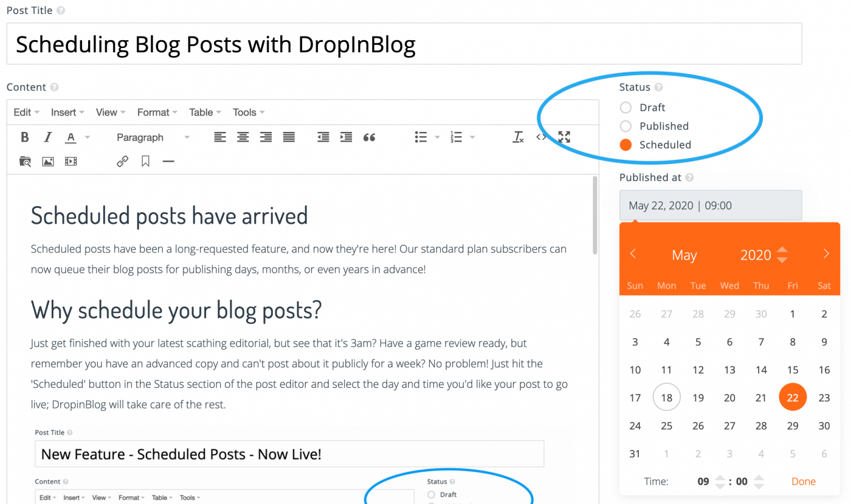Apply italic formatting
This screenshot has width=851, height=504.
point(47,137)
